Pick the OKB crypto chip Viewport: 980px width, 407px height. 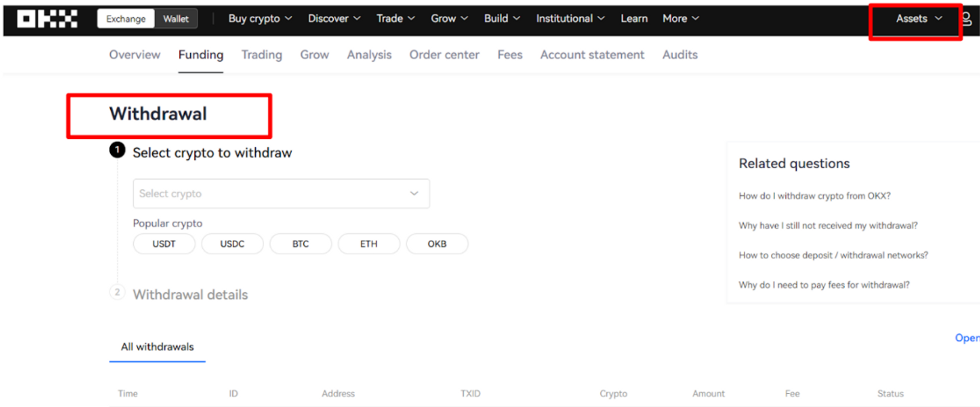(437, 244)
